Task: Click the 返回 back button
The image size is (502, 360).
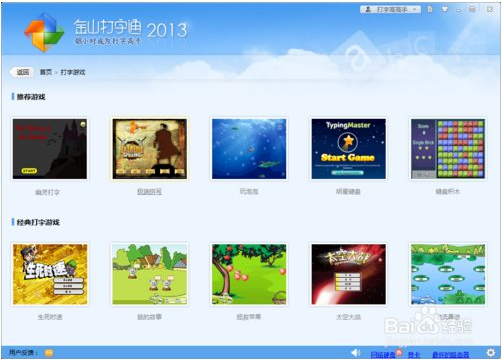Action: [22, 72]
